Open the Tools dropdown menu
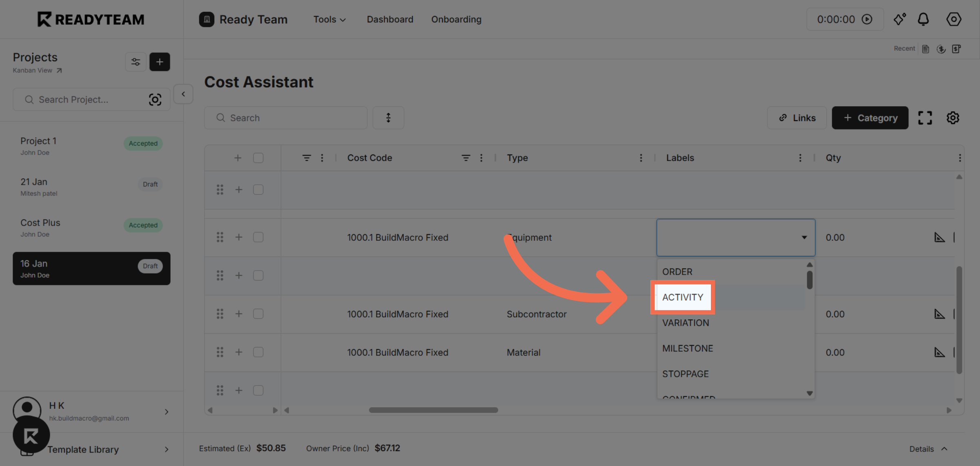 tap(329, 19)
